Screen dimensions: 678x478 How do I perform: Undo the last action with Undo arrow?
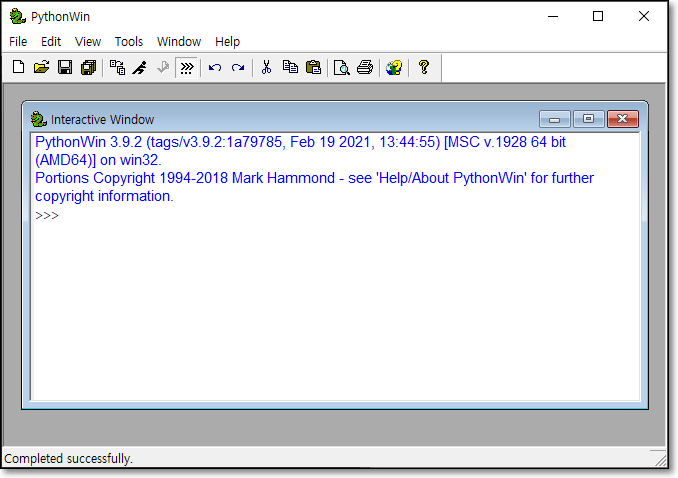coord(215,67)
